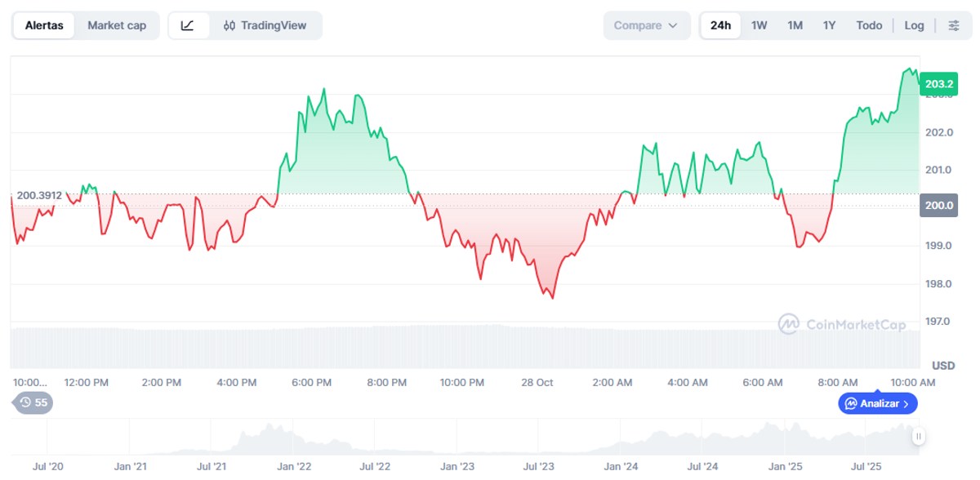Click Jul '23 on the mini timeline

(539, 467)
